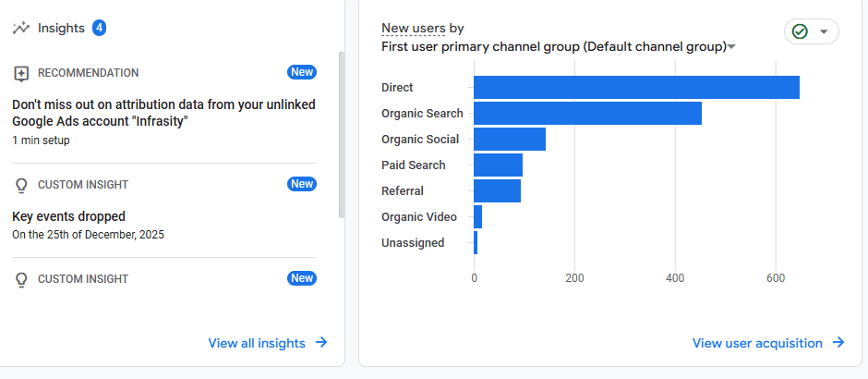Click the Direct bar in the chart
Image resolution: width=868 pixels, height=379 pixels.
point(636,88)
